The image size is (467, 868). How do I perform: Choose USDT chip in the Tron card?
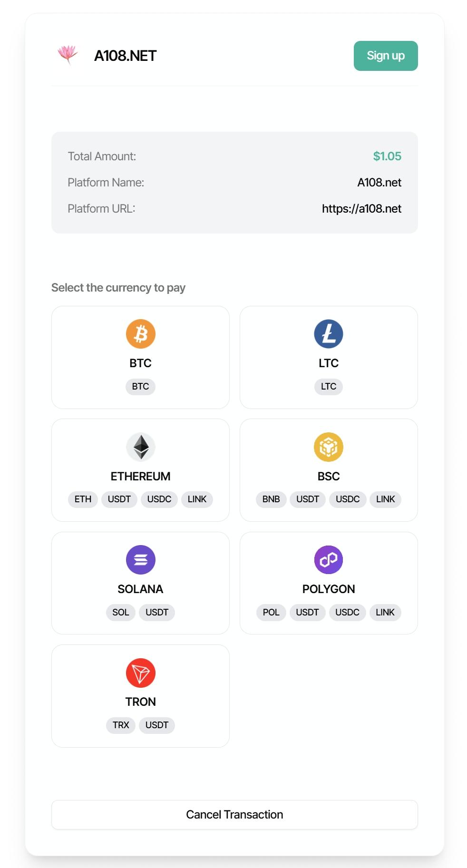click(x=157, y=725)
